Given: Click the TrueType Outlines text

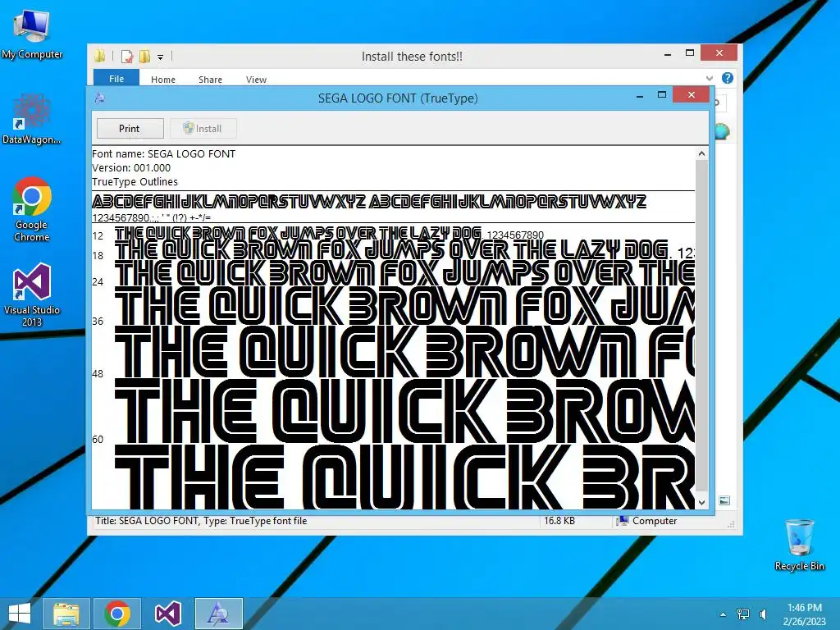Looking at the screenshot, I should click(135, 181).
